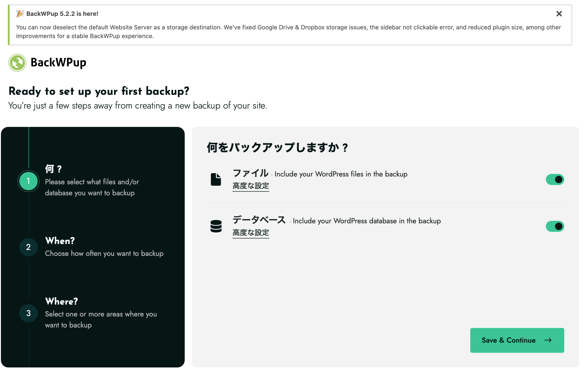Toggle the ファイル files backup switch
The height and width of the screenshot is (392, 584).
pyautogui.click(x=555, y=179)
